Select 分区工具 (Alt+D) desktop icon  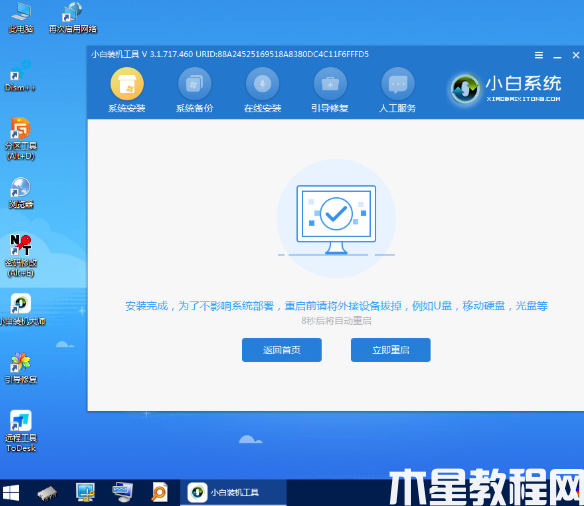(21, 139)
